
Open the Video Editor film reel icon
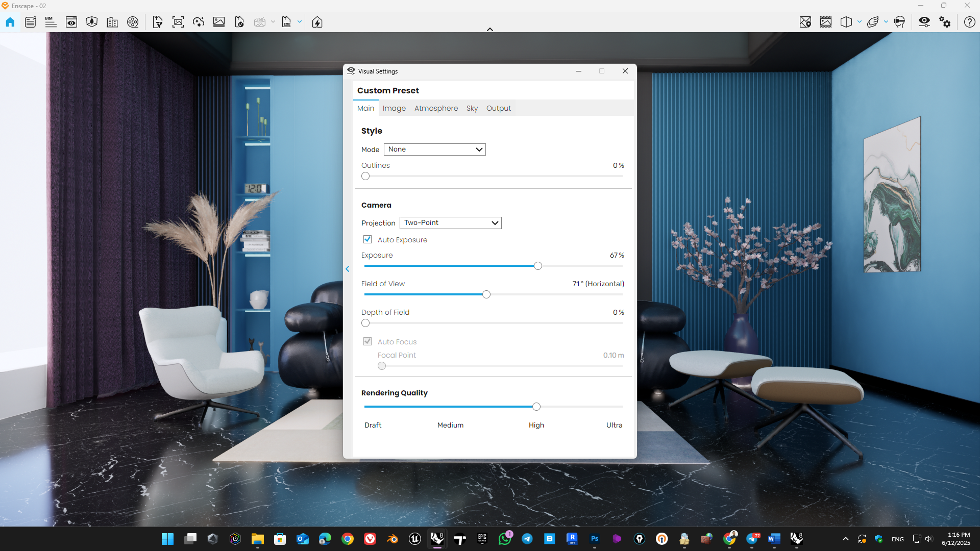[x=133, y=22]
